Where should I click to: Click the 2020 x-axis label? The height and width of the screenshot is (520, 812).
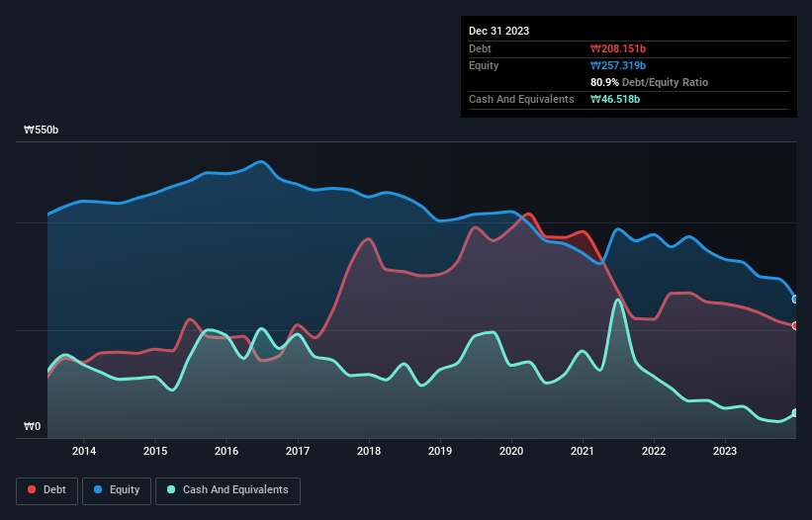(x=511, y=451)
